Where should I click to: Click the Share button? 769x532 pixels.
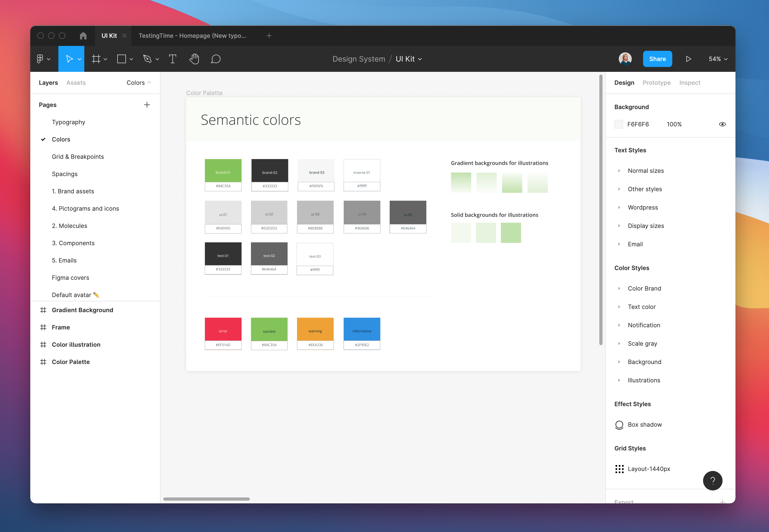[x=657, y=59]
